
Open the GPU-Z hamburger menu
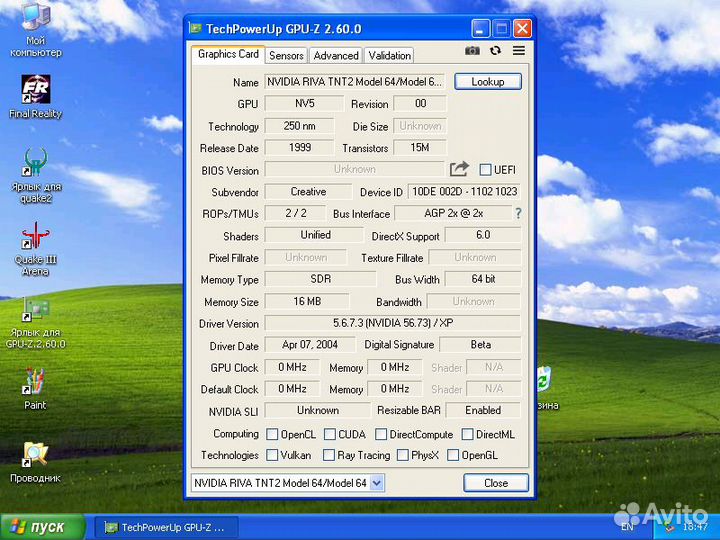(519, 51)
